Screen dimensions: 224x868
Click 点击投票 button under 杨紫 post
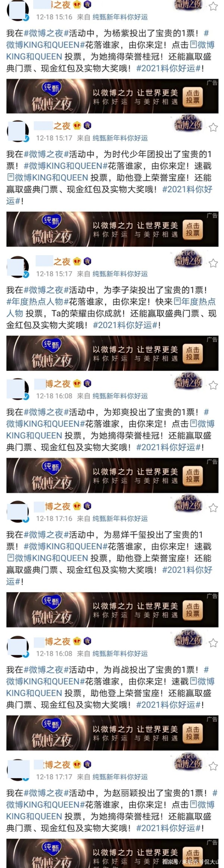pos(193,96)
